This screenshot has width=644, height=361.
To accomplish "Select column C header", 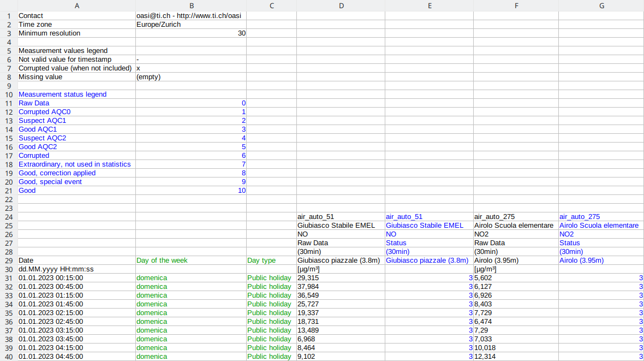I will (271, 5).
